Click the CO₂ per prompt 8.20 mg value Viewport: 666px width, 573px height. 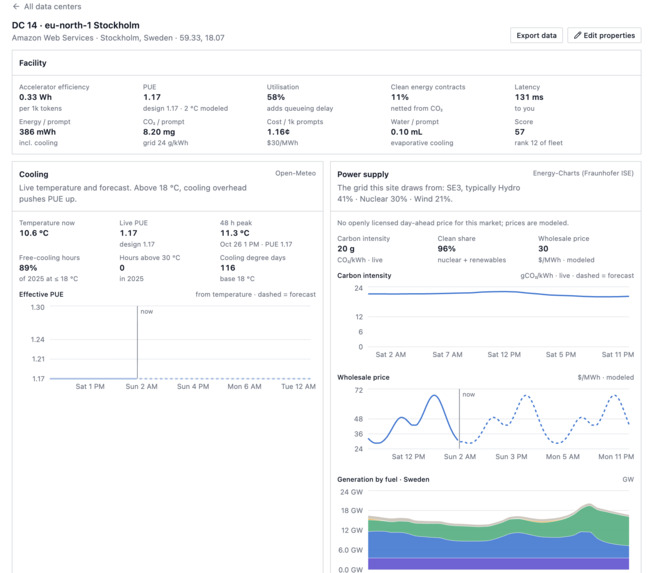(x=159, y=132)
